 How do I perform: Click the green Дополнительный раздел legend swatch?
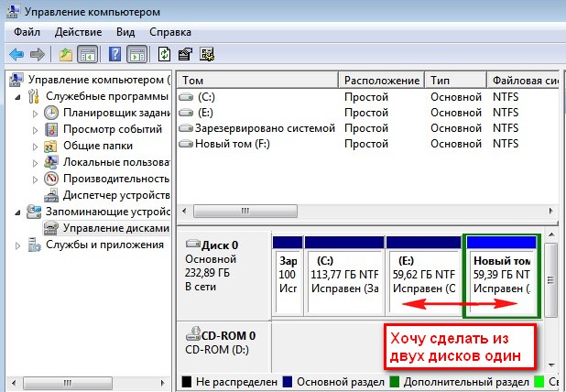click(x=394, y=382)
